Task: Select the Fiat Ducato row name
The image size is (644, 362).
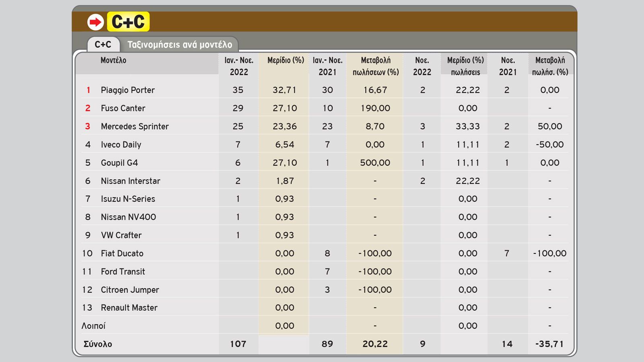Action: (x=122, y=253)
